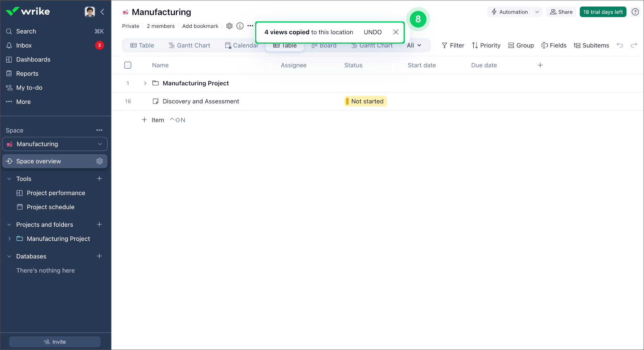The image size is (644, 350).
Task: Expand the Manufacturing Project row
Action: tap(145, 83)
